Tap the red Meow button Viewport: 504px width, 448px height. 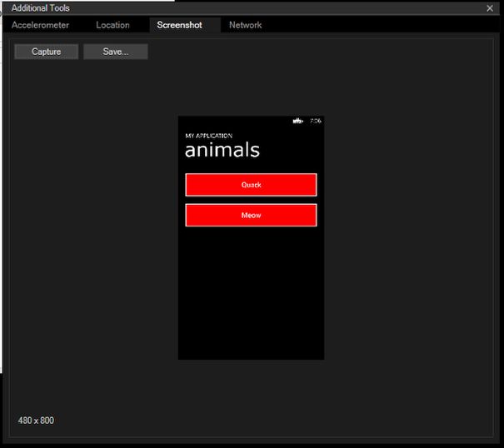click(x=251, y=215)
